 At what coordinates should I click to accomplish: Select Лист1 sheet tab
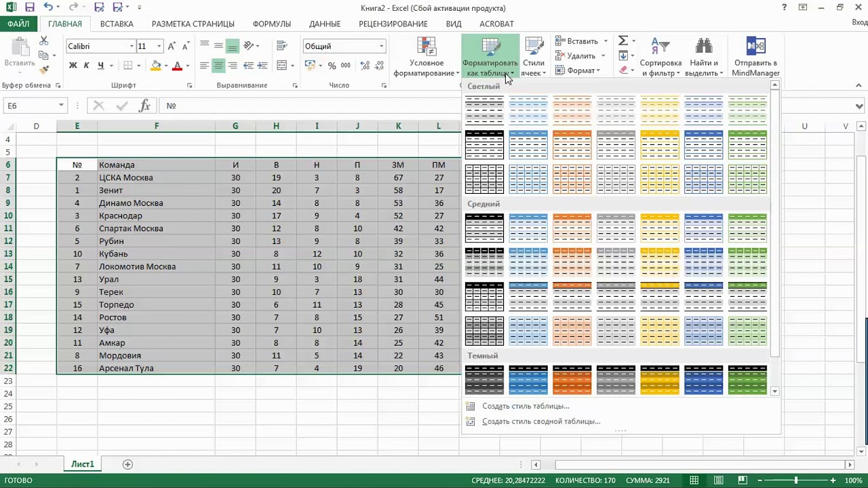(x=83, y=464)
